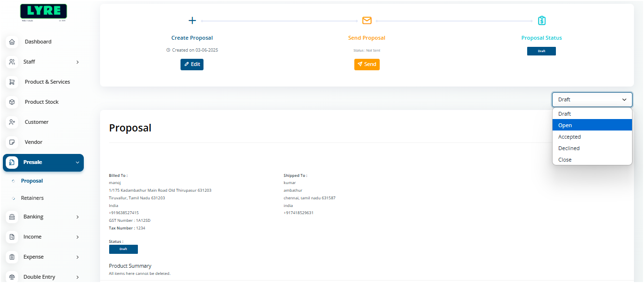Select Open from the status list
Screen dimensions: 644x283
pos(592,125)
